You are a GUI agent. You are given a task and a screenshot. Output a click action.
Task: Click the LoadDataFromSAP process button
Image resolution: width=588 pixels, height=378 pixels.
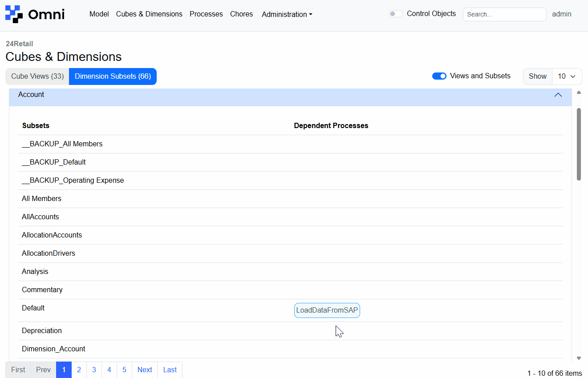pyautogui.click(x=327, y=310)
